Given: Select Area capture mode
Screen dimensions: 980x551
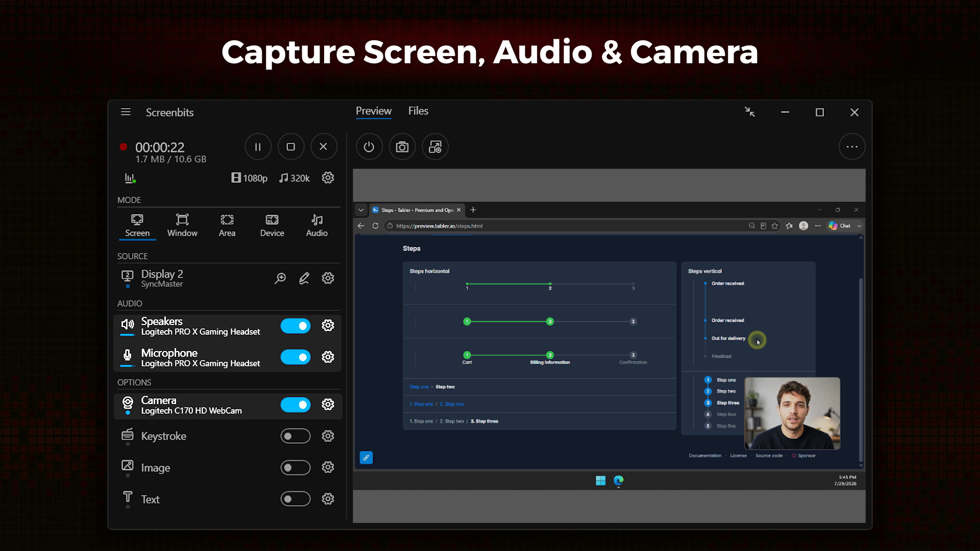Looking at the screenshot, I should click(227, 226).
